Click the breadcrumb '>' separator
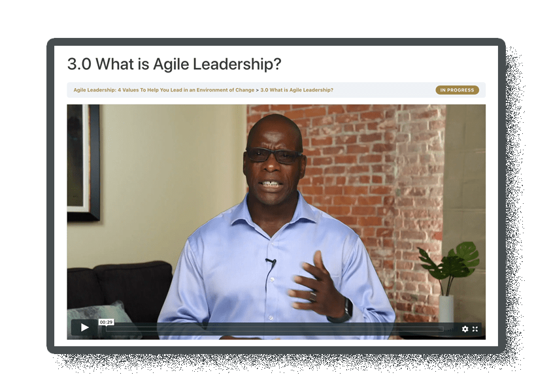Viewport: 551px width, 392px height. (258, 90)
